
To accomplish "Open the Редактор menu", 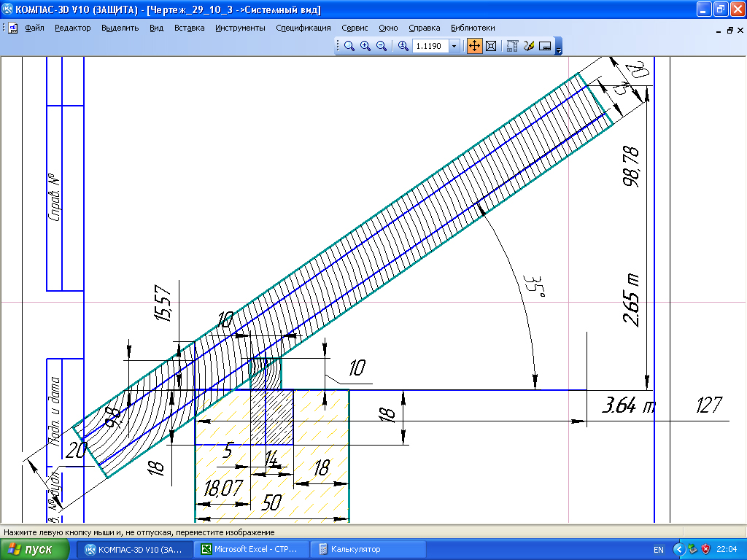I will [73, 28].
